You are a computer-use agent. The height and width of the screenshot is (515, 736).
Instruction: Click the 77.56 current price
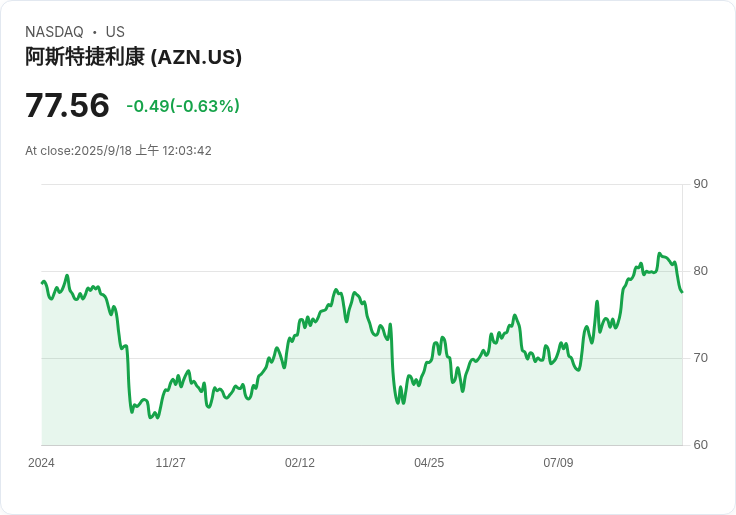point(67,105)
